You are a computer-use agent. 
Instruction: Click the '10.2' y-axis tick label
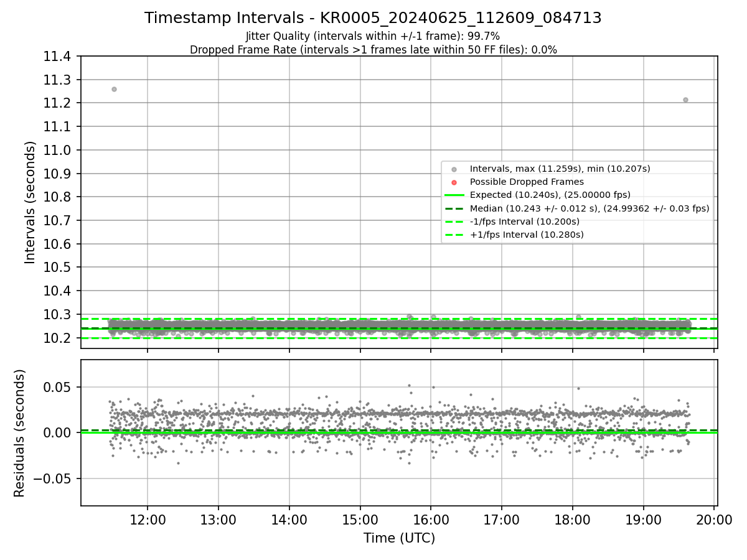57,338
